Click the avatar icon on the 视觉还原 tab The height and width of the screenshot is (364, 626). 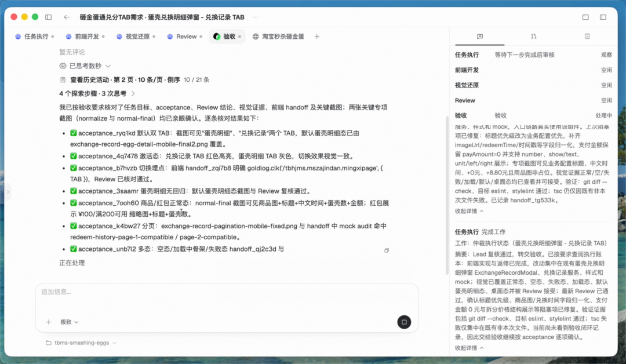click(x=119, y=37)
